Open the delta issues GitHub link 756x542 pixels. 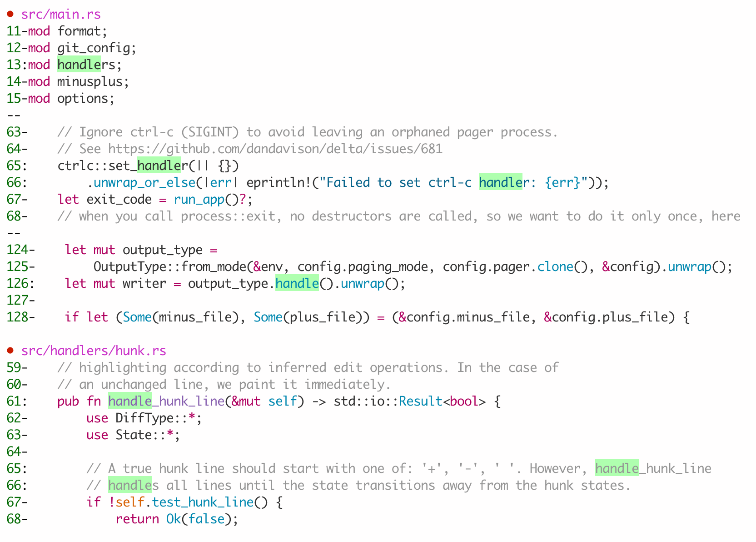[x=274, y=149]
